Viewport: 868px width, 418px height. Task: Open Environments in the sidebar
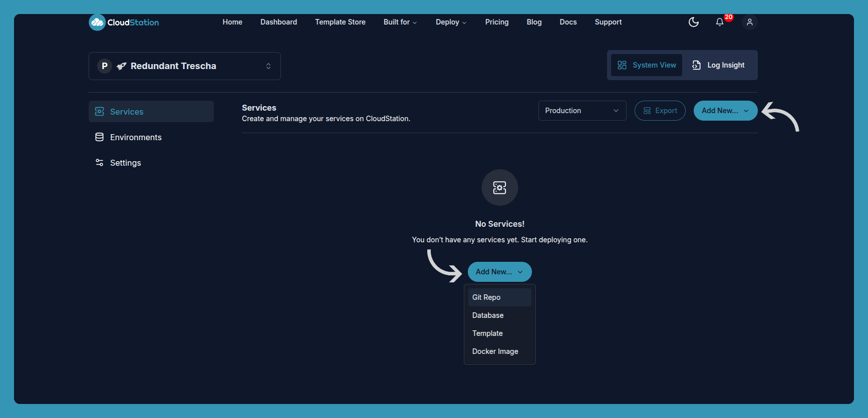click(x=151, y=137)
